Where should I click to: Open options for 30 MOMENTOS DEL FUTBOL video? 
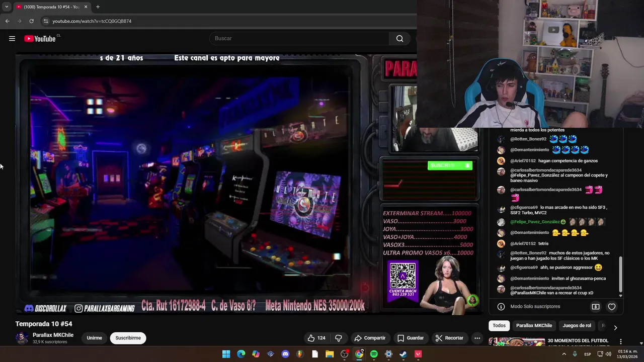(x=620, y=341)
